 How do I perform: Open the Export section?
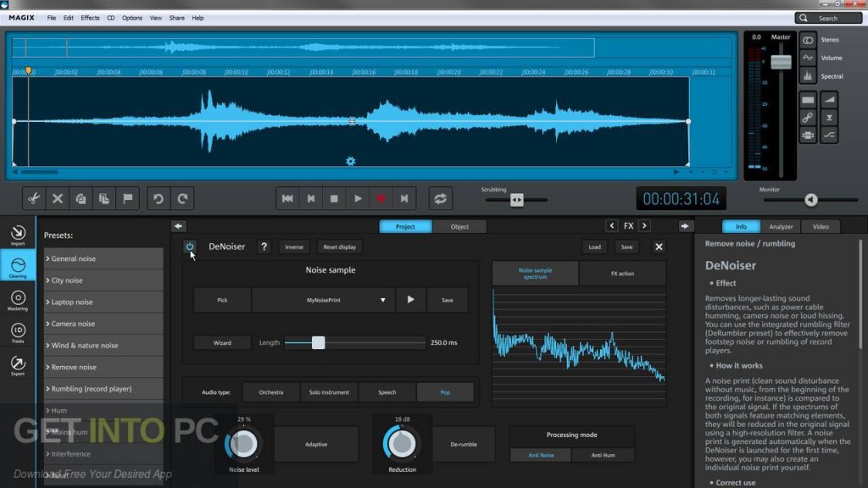coord(18,366)
